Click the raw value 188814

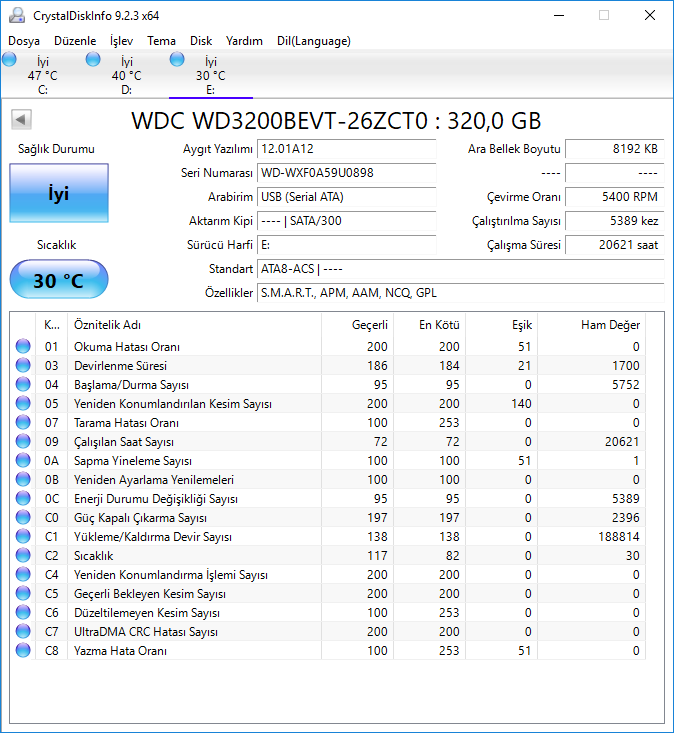(618, 537)
